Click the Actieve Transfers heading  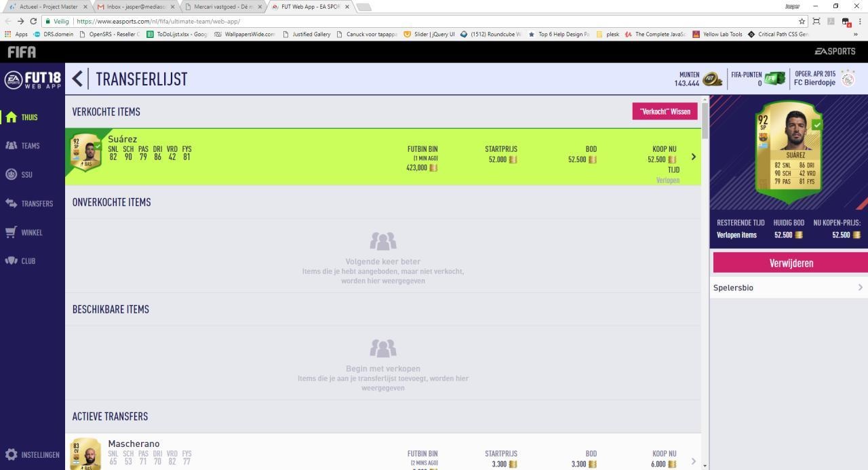110,416
